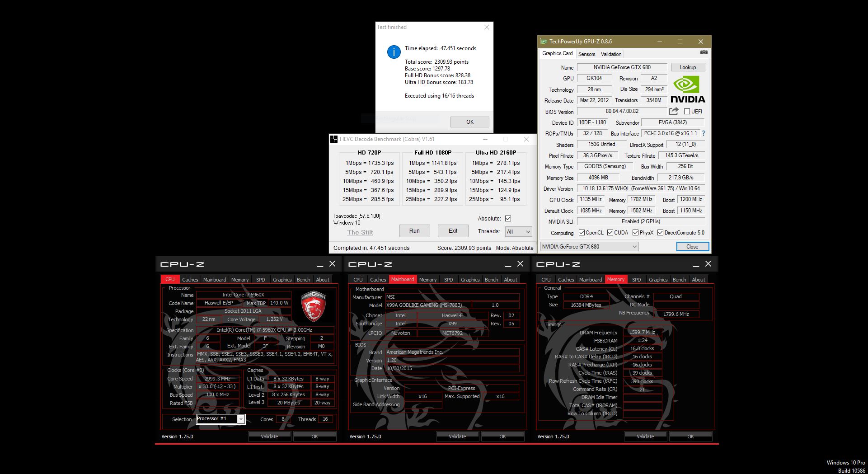
Task: Click the GPU-Z title bar app icon
Action: (544, 42)
